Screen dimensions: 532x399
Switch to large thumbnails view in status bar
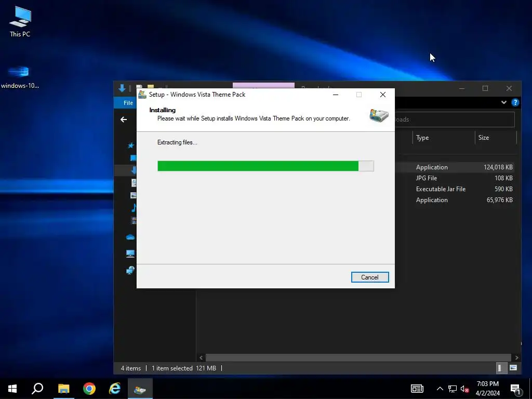pos(513,368)
